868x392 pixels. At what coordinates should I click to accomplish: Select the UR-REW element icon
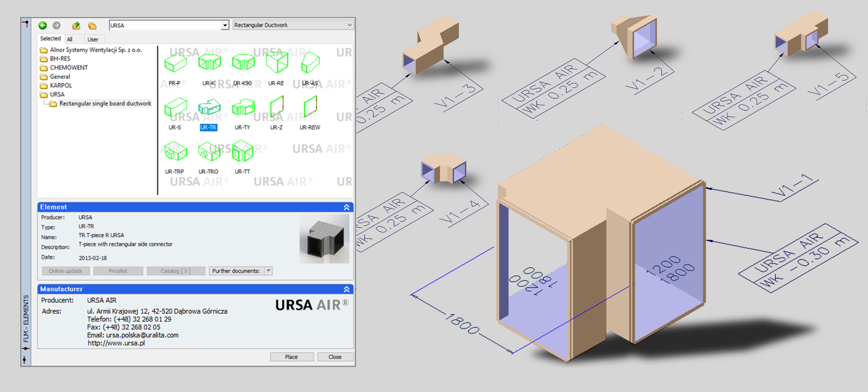coord(310,106)
